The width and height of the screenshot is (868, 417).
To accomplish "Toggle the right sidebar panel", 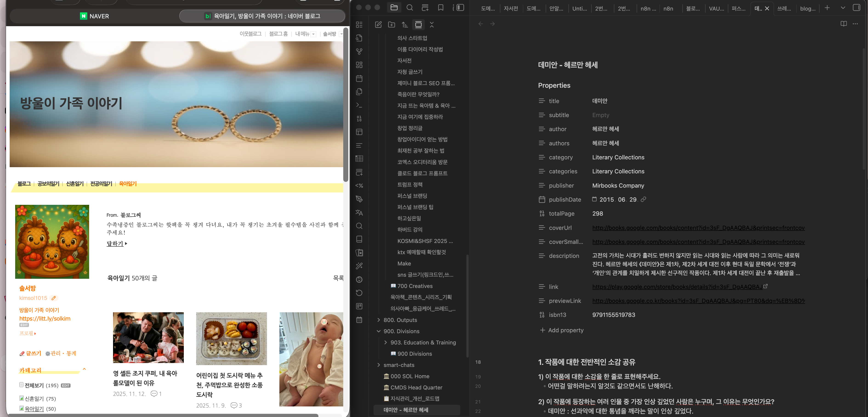I will 856,8.
